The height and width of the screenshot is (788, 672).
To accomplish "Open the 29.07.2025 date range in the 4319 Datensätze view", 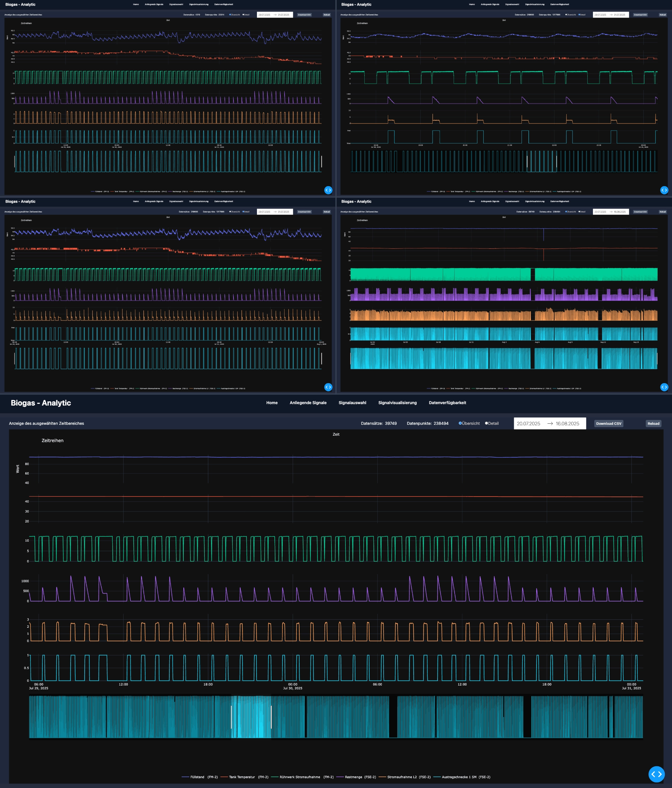I will click(x=264, y=15).
